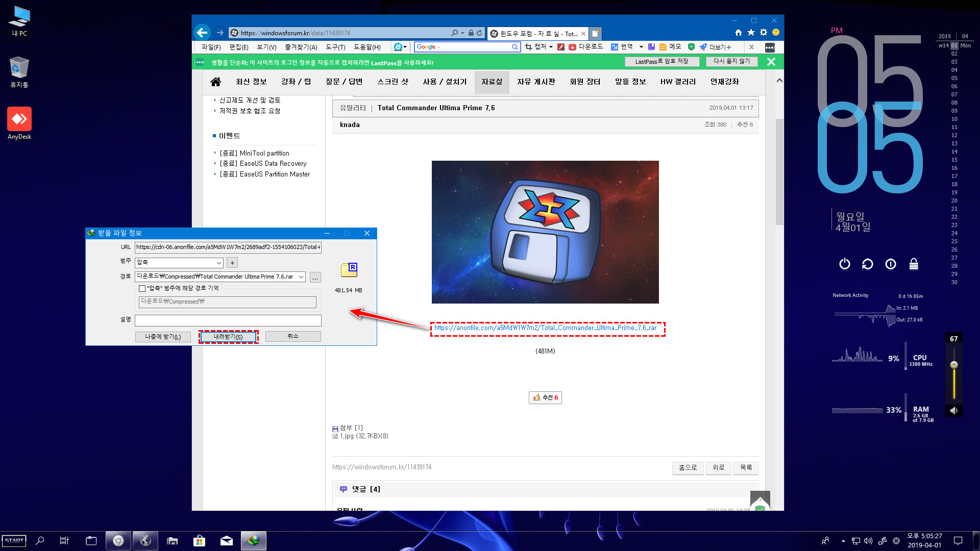Open the 도구(T) menu

coord(335,47)
